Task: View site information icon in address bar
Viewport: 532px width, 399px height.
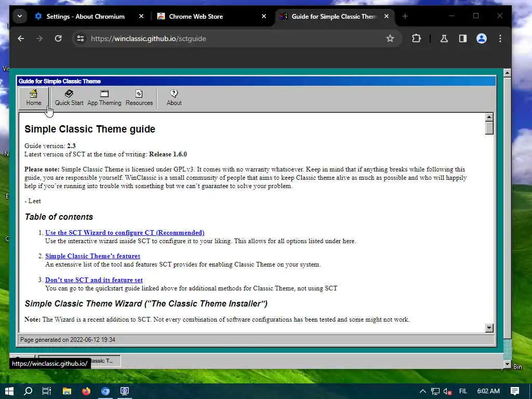Action: click(81, 38)
